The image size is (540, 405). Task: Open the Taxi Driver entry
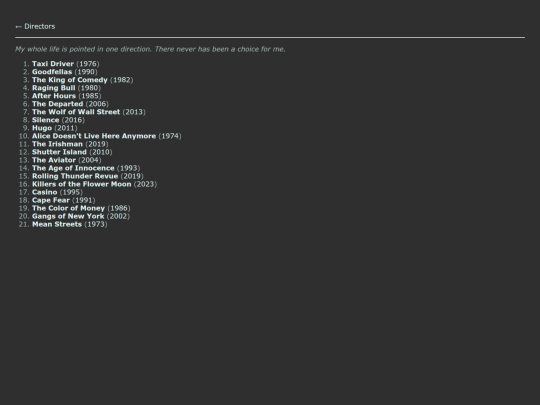point(53,64)
